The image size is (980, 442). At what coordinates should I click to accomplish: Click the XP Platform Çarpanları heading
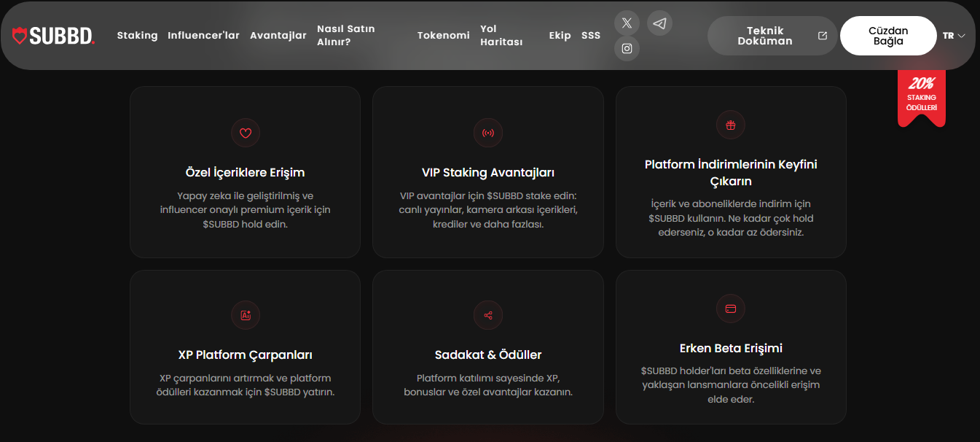(x=246, y=355)
